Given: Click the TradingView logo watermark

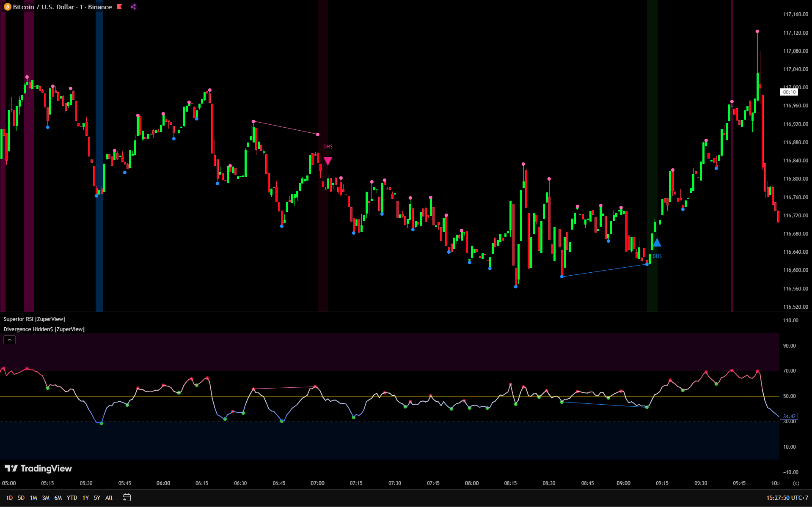Looking at the screenshot, I should click(x=38, y=469).
